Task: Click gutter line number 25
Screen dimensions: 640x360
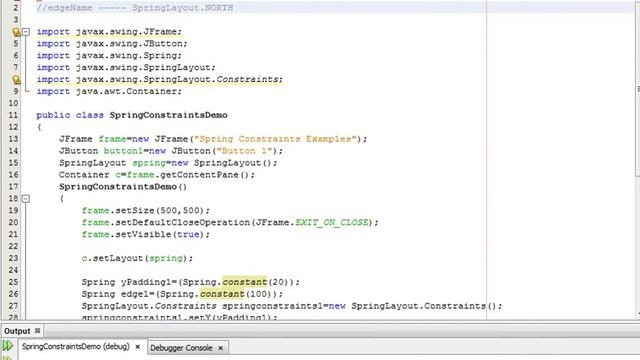Action: pos(13,282)
